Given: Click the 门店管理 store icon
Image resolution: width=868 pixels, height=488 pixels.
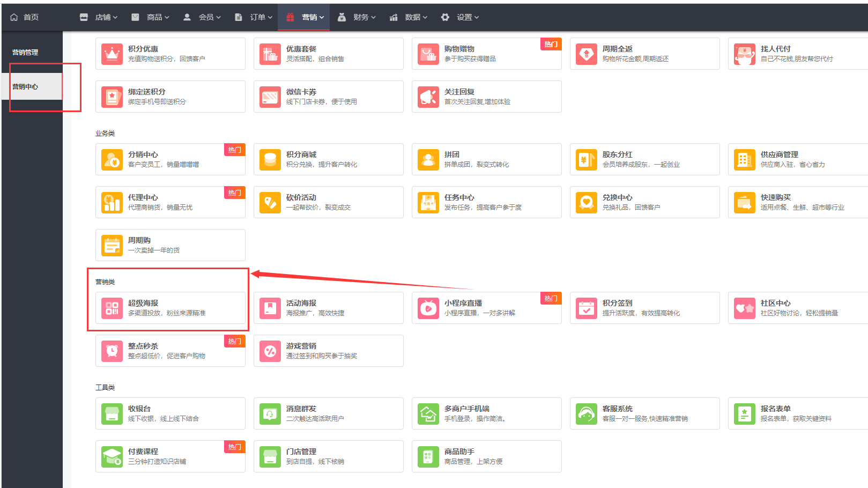Looking at the screenshot, I should point(270,456).
